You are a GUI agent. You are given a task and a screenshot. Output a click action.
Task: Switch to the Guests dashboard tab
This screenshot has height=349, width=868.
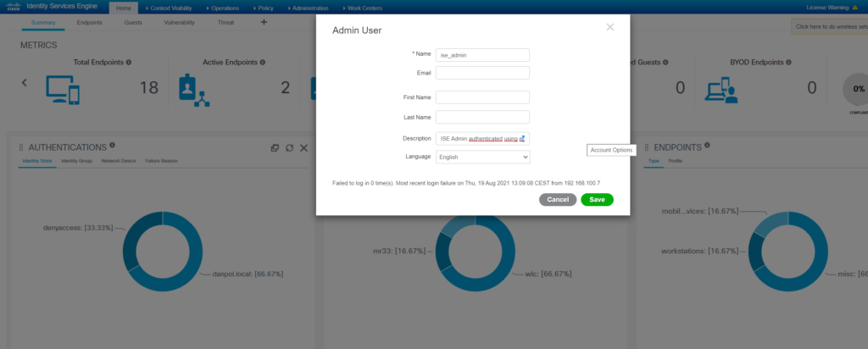click(x=133, y=23)
